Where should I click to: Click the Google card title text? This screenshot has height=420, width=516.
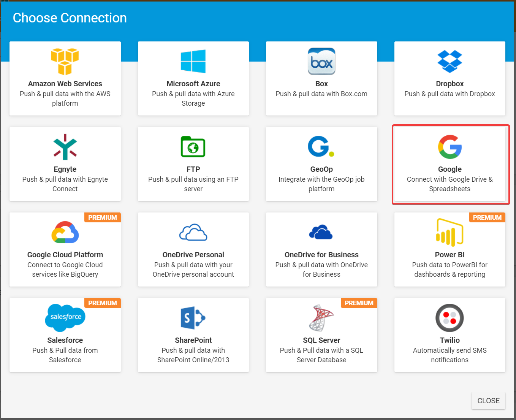pos(450,169)
